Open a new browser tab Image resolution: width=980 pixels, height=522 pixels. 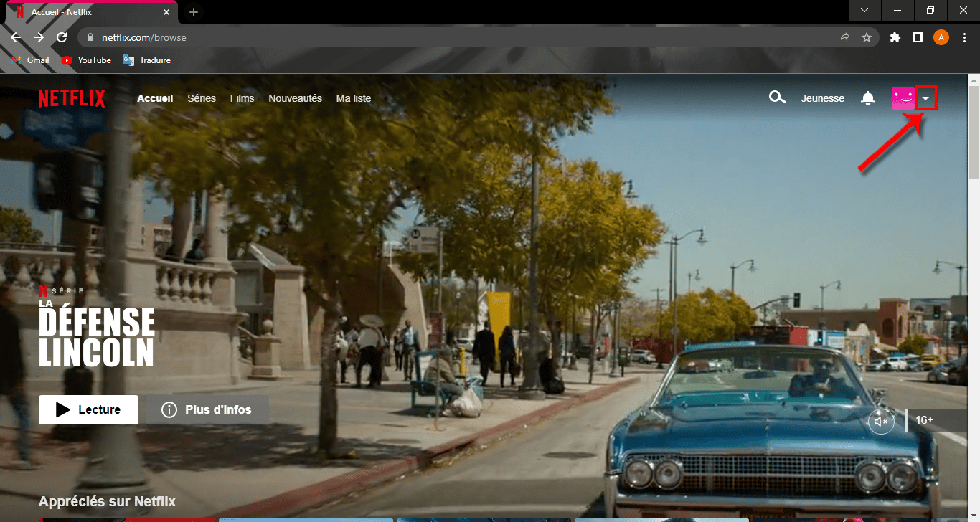tap(193, 12)
